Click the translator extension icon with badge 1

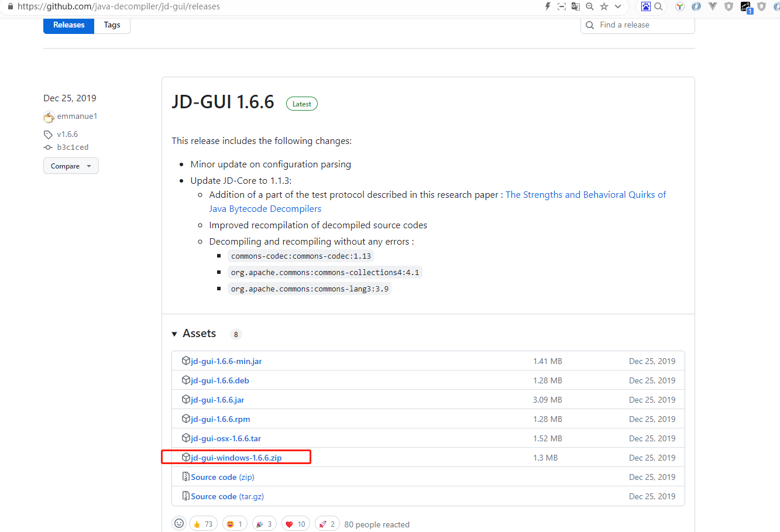tap(746, 7)
